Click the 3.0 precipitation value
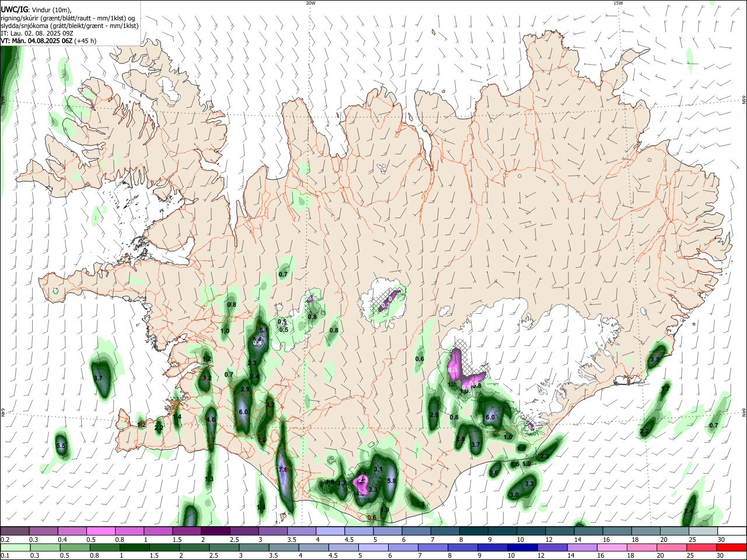 pyautogui.click(x=514, y=495)
